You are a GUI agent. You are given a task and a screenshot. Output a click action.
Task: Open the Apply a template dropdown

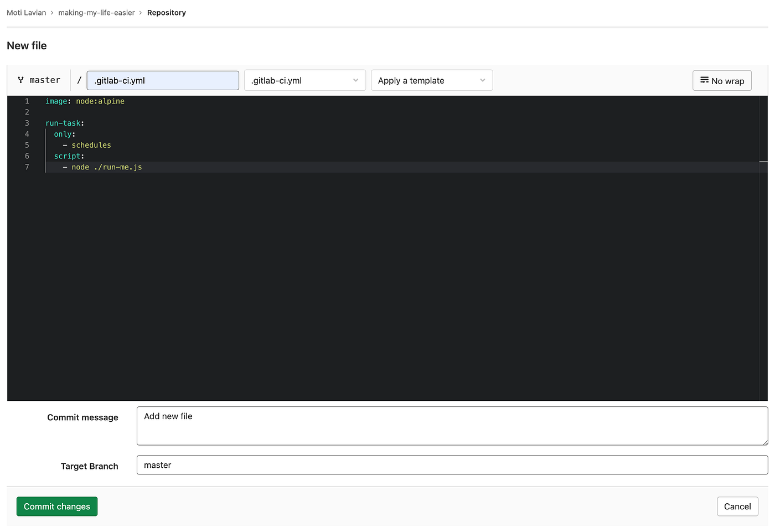click(x=431, y=80)
